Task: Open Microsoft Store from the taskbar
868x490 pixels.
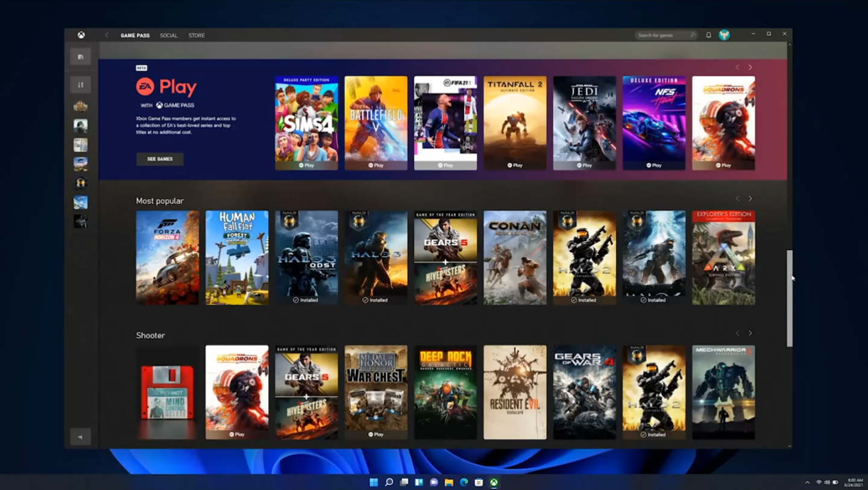Action: (x=479, y=482)
